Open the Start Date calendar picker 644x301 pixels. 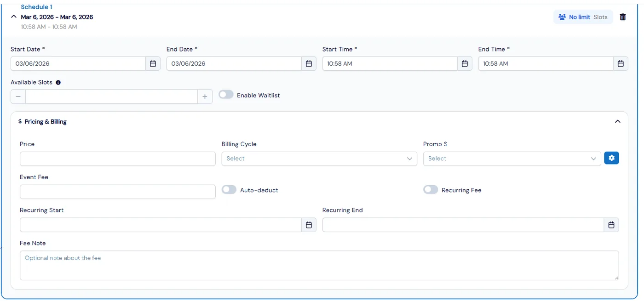point(153,63)
